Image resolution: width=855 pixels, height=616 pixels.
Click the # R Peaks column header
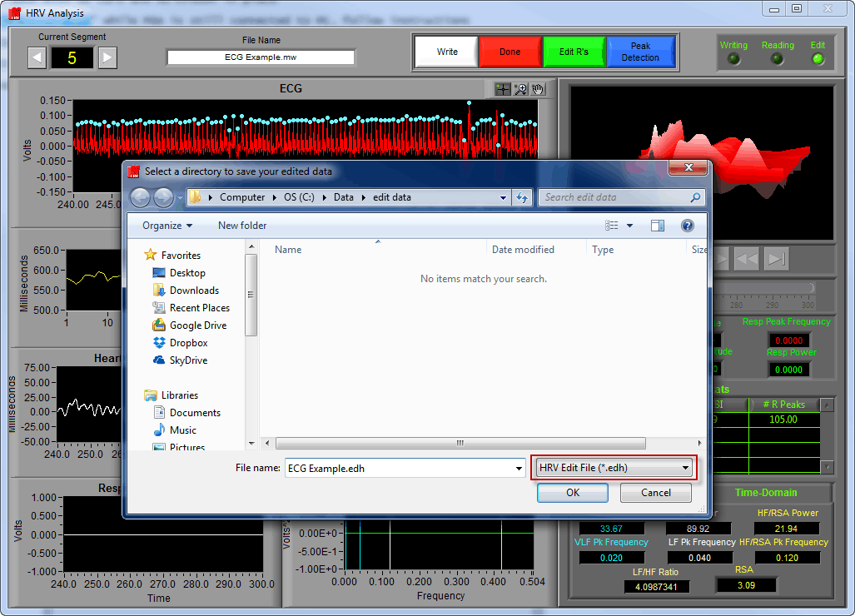[x=783, y=405]
